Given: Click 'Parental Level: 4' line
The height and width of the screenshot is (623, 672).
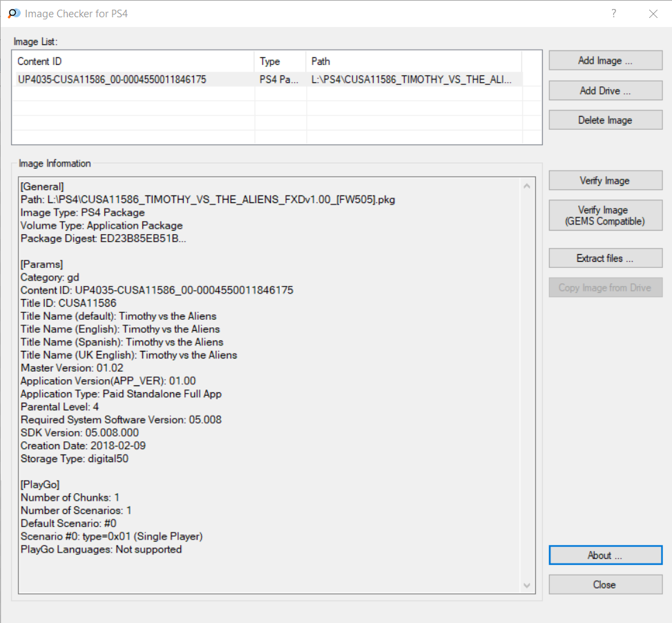Looking at the screenshot, I should point(59,407).
